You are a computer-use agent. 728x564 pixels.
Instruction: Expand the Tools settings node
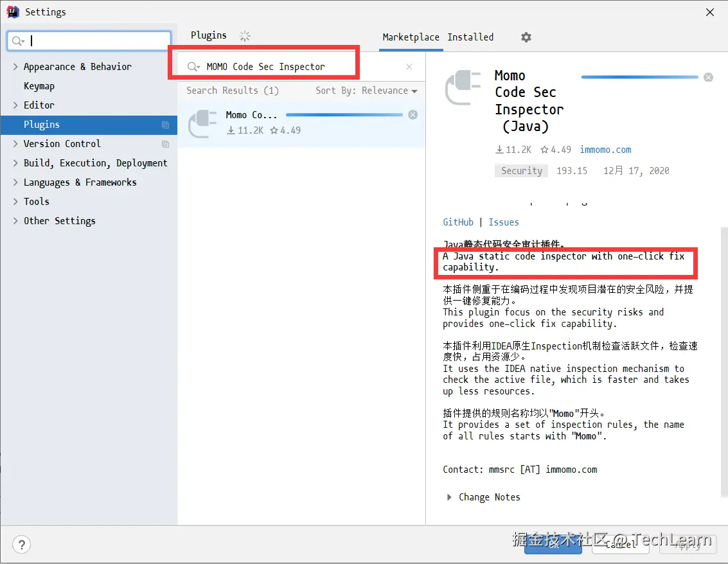pyautogui.click(x=15, y=202)
